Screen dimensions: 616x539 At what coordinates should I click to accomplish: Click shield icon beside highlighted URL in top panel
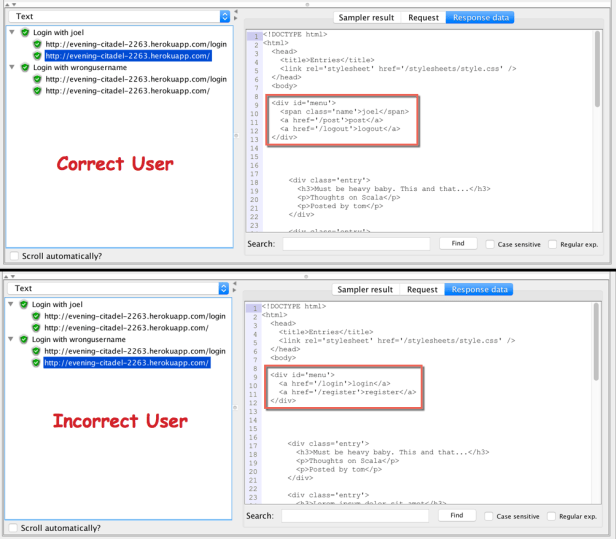[37, 56]
